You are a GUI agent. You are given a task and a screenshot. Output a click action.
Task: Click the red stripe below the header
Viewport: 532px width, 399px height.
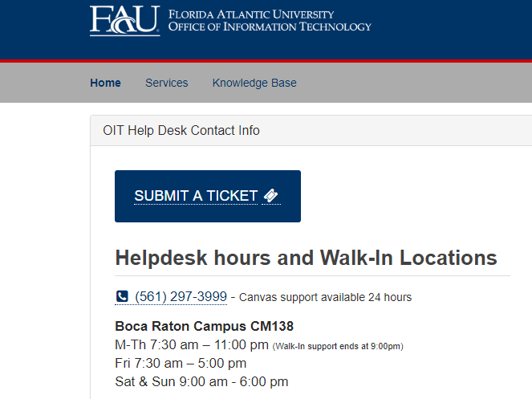coord(321,60)
